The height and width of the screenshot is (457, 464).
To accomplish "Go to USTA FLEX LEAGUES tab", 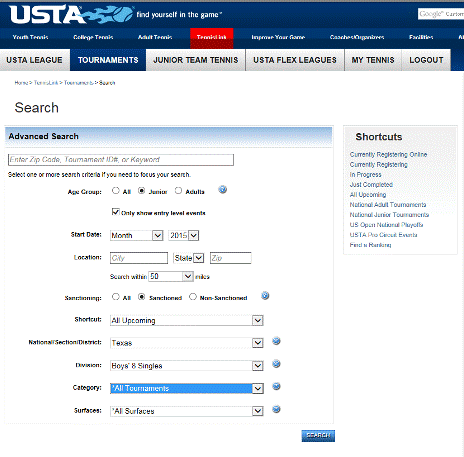I will [x=295, y=60].
